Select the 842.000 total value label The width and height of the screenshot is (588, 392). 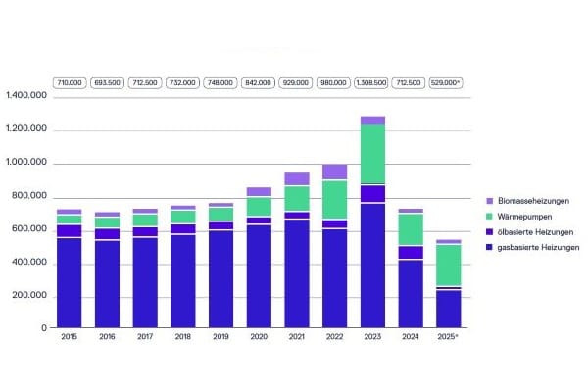258,83
